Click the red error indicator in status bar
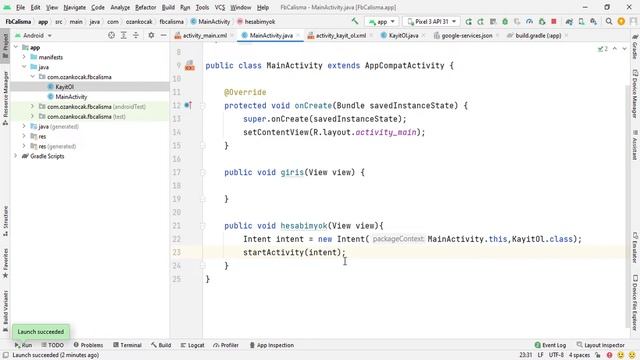This screenshot has width=640, height=360. coord(609,355)
